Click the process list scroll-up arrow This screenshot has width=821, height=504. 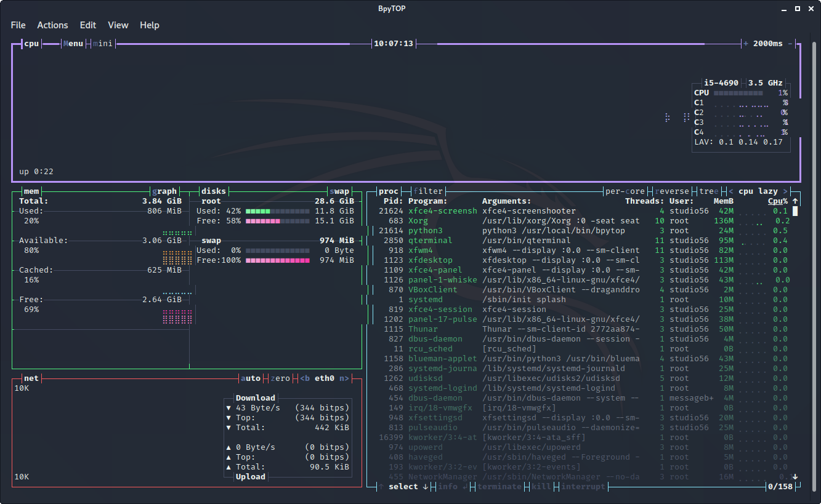(795, 201)
